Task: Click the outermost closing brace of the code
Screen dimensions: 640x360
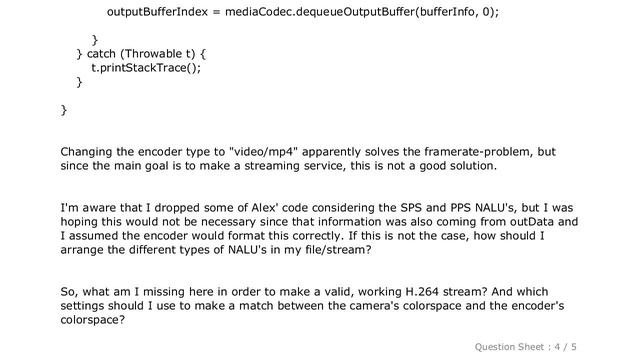Action: pyautogui.click(x=64, y=110)
